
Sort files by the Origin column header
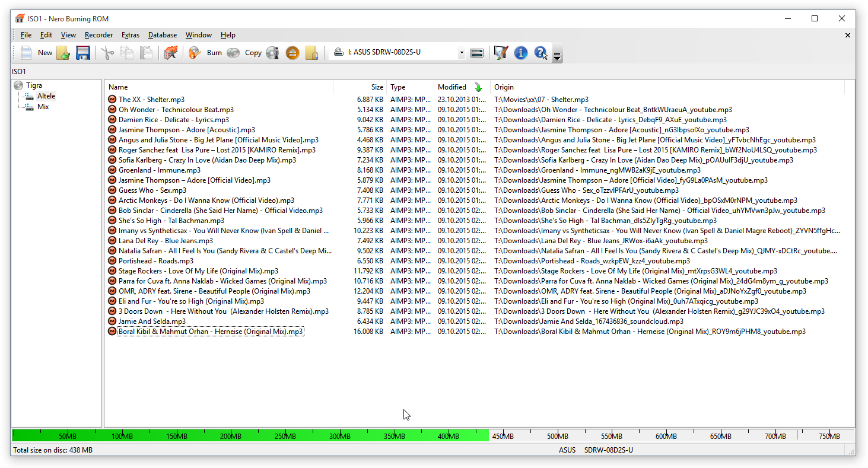[x=667, y=87]
